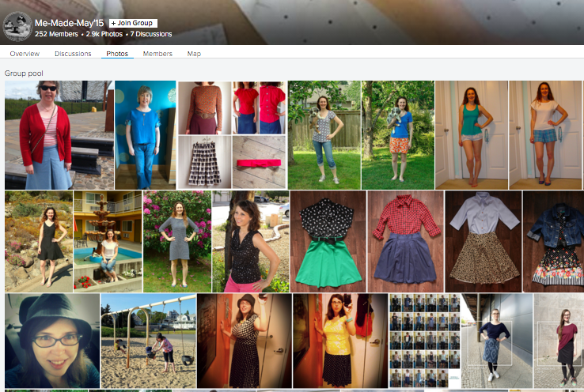This screenshot has width=584, height=392.
Task: Open mirror photo of polka dot dress and hat
Action: [245, 341]
